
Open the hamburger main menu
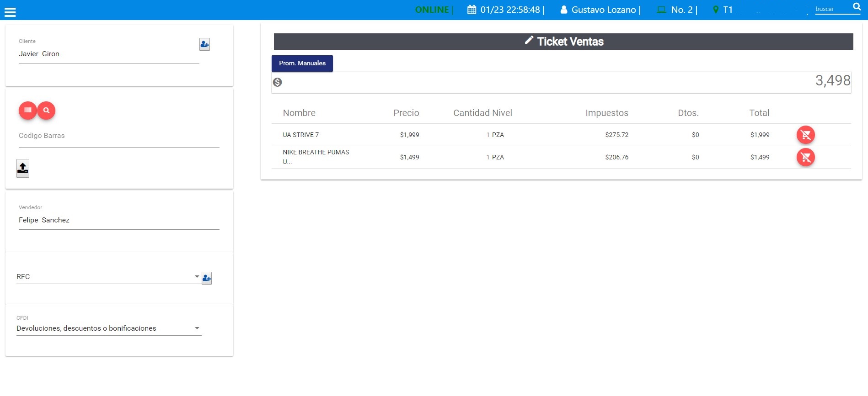pos(10,12)
